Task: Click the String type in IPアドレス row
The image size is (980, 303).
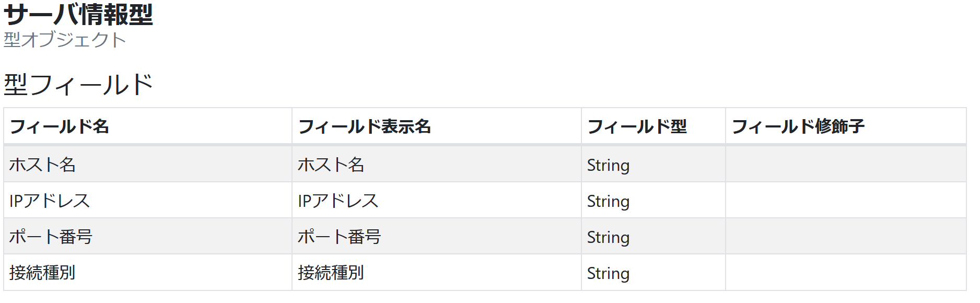Action: [608, 202]
